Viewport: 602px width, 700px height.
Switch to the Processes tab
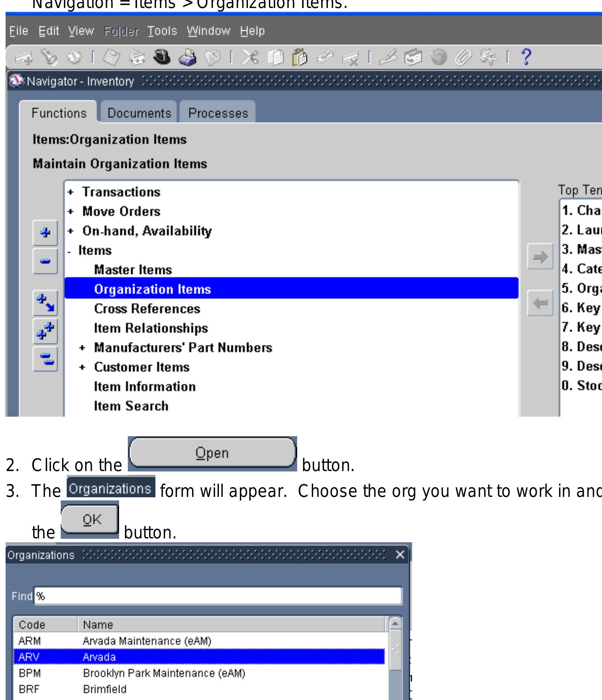[218, 113]
